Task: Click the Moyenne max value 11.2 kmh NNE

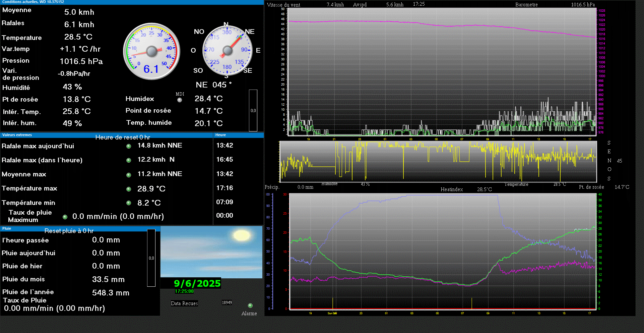Action: 160,174
